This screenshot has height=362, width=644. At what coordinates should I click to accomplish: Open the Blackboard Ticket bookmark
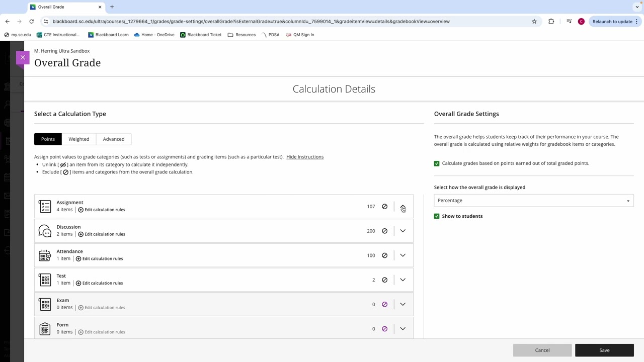[201, 35]
